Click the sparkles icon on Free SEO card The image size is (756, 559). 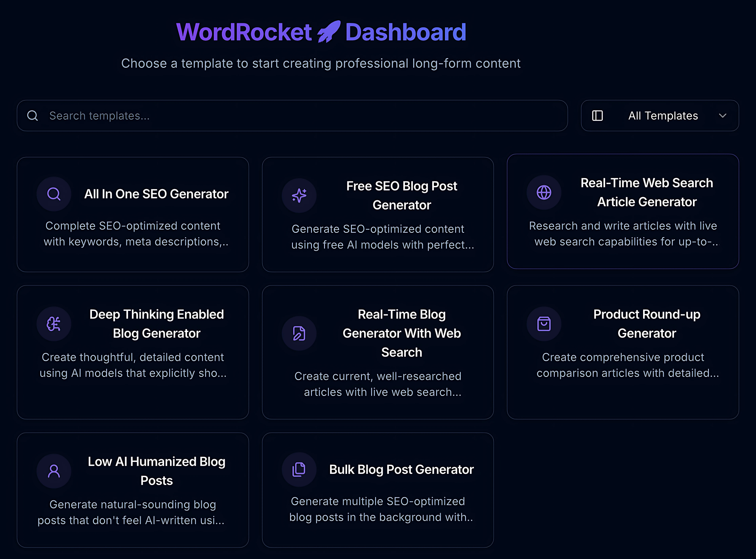pos(299,196)
